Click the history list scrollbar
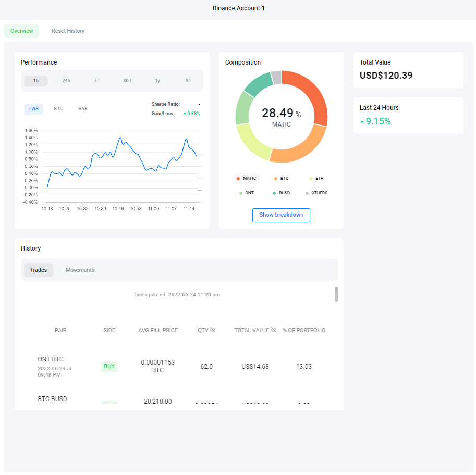This screenshot has height=475, width=476. point(336,294)
